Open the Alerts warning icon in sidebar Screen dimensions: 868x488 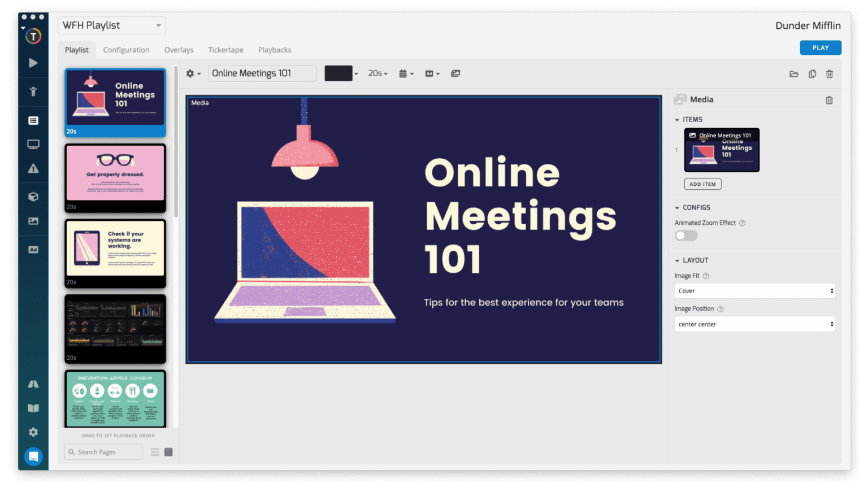pos(33,168)
